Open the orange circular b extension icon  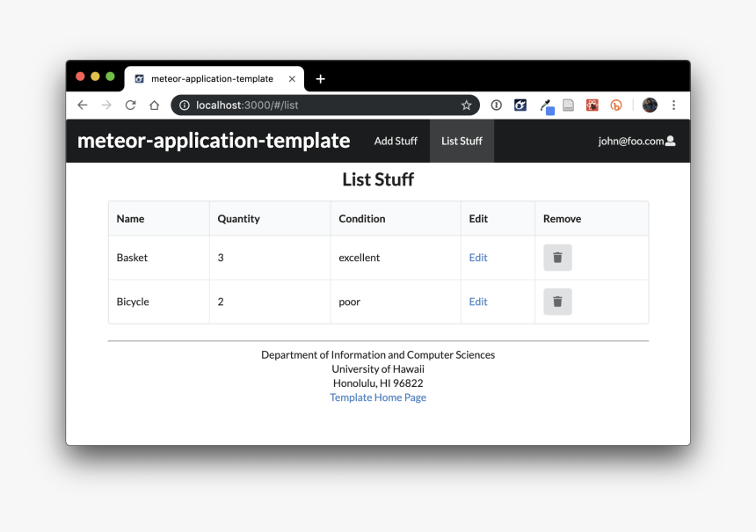616,106
